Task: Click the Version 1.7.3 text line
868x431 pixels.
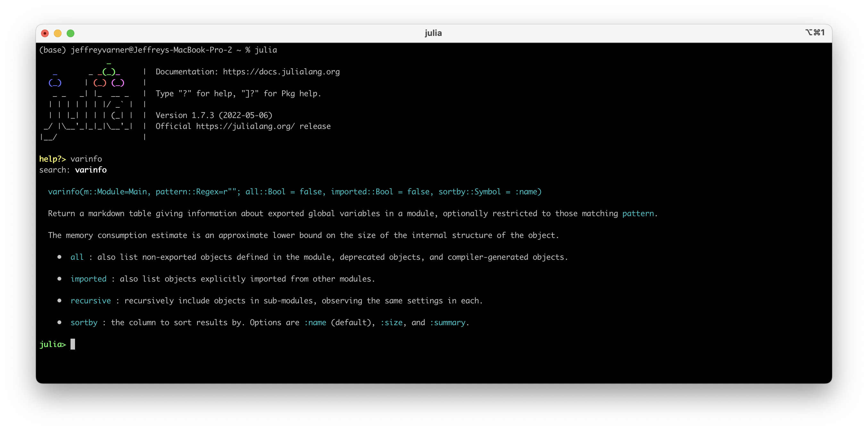Action: tap(213, 115)
